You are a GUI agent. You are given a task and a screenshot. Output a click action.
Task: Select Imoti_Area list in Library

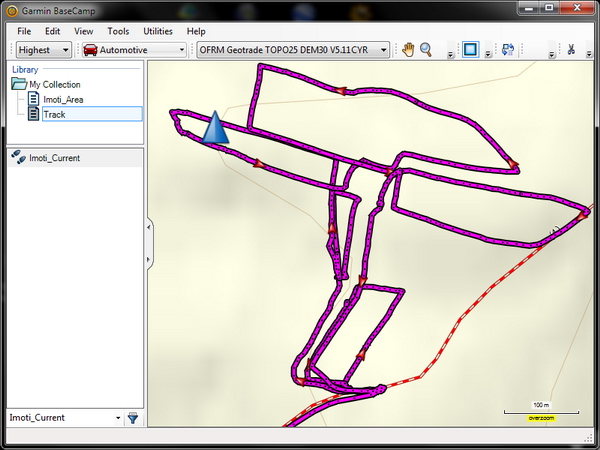pos(62,100)
